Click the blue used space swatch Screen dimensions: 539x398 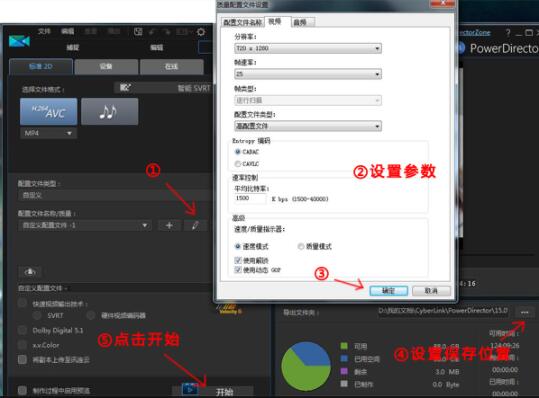pyautogui.click(x=344, y=358)
